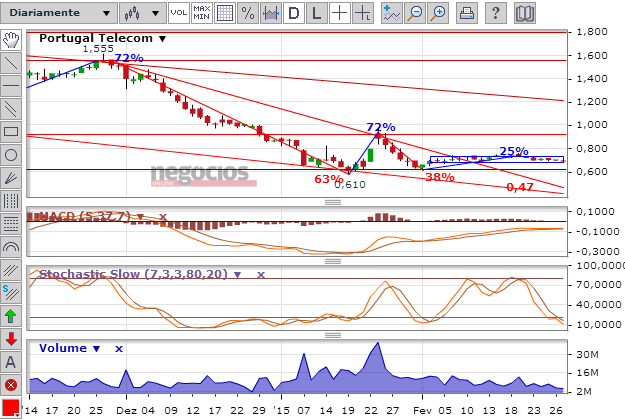Viewport: 625px width, 420px height.
Task: Open the candlestick chart type dropdown
Action: 142,13
